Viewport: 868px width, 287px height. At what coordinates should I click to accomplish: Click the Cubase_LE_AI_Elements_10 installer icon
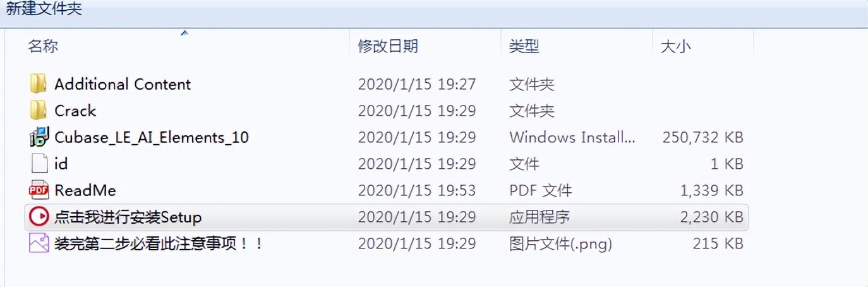tap(39, 137)
